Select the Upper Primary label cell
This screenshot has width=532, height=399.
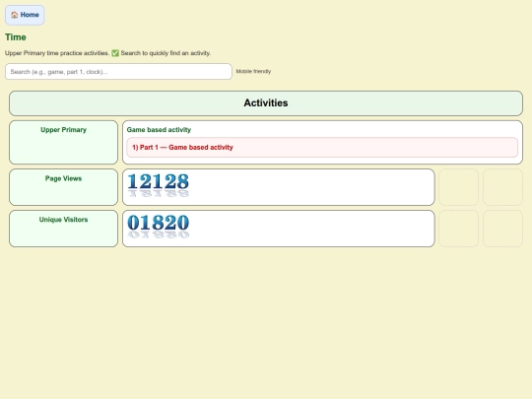63,142
